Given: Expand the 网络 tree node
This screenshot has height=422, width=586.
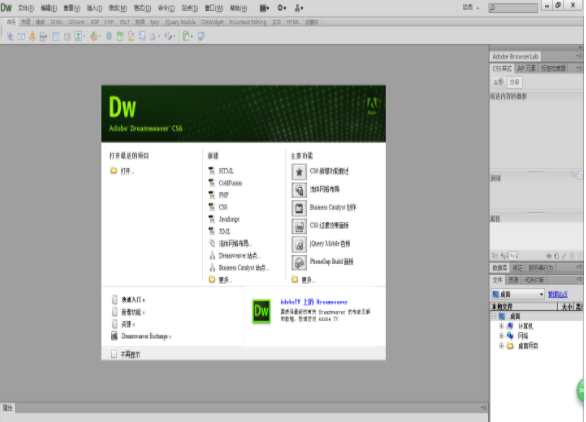Looking at the screenshot, I should click(x=502, y=336).
